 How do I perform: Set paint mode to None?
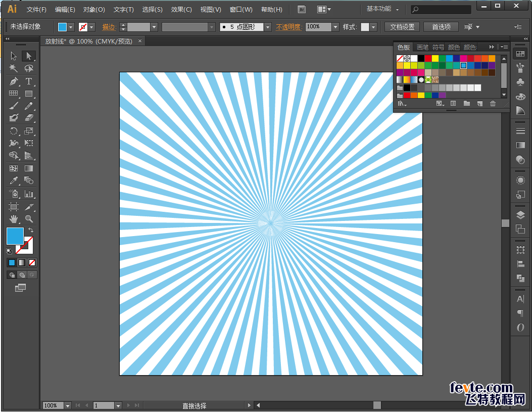click(x=32, y=263)
